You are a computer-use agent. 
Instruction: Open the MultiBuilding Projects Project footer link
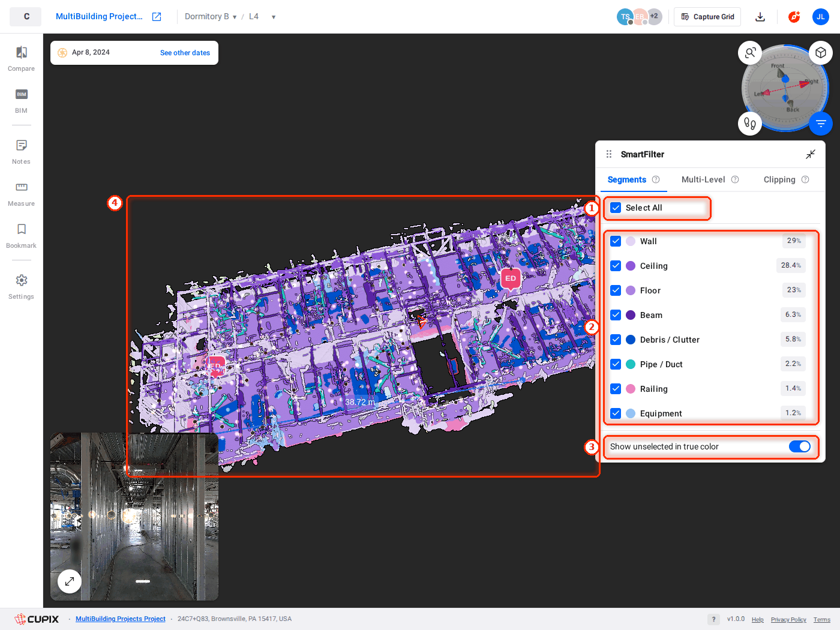[x=121, y=619]
